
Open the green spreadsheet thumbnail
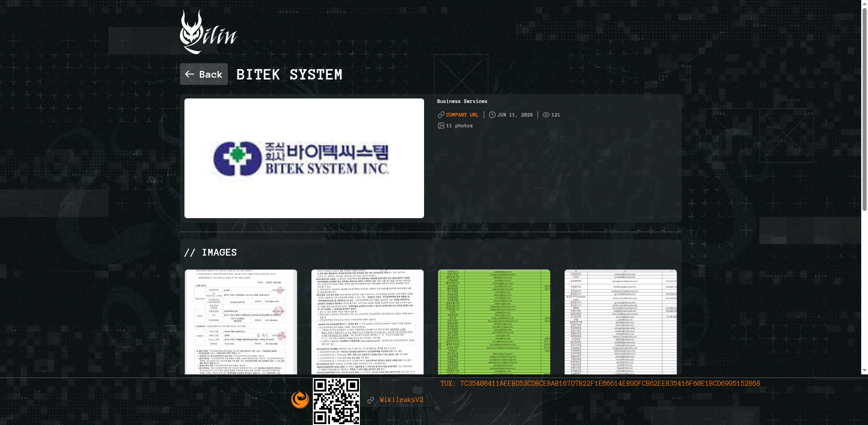[x=494, y=322]
